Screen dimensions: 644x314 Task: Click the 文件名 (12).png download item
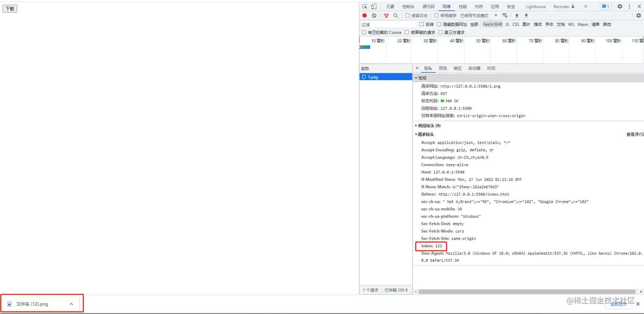pos(41,304)
